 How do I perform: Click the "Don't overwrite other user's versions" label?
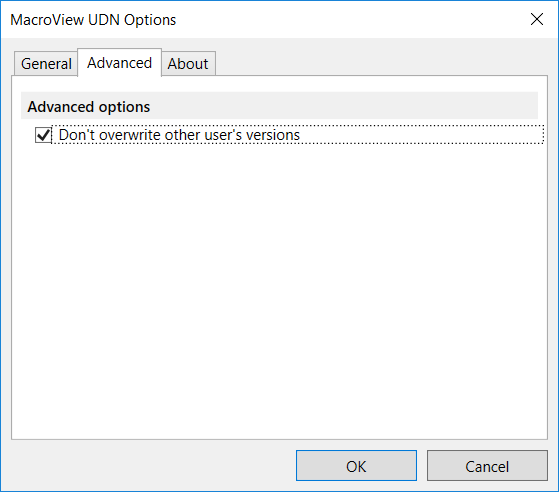point(179,135)
